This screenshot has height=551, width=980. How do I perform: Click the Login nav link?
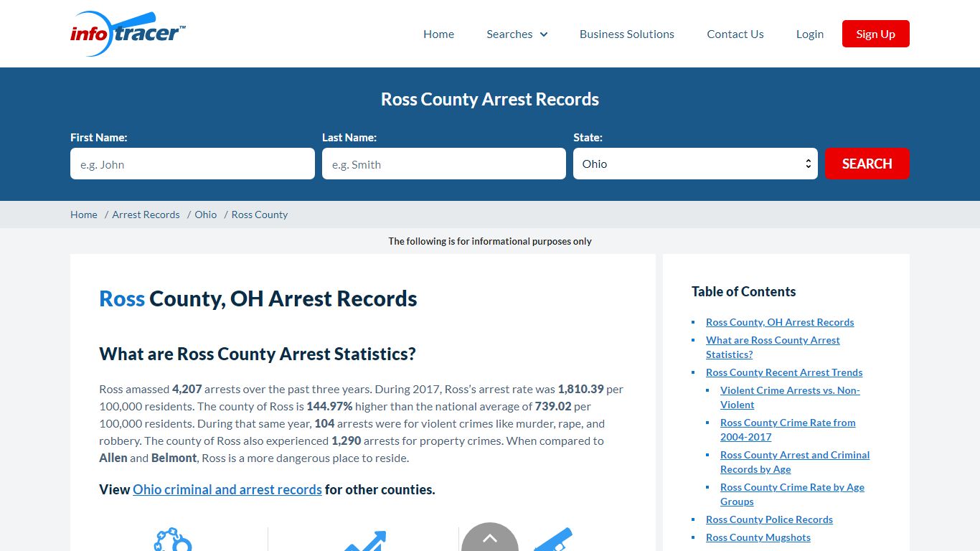[x=810, y=34]
